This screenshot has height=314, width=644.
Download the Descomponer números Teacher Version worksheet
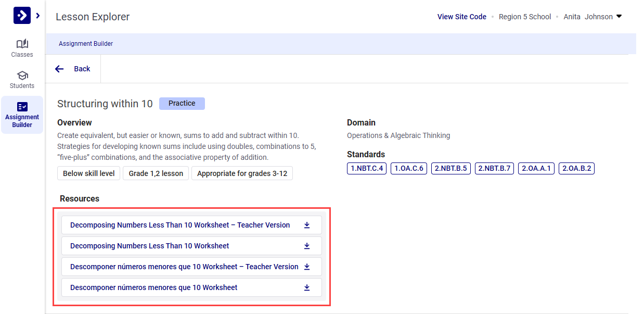307,266
